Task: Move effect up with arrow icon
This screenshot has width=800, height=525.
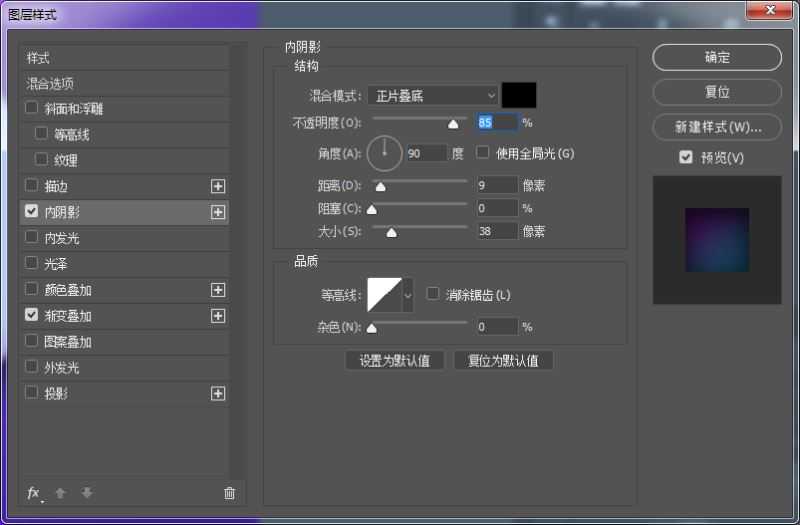Action: tap(60, 493)
